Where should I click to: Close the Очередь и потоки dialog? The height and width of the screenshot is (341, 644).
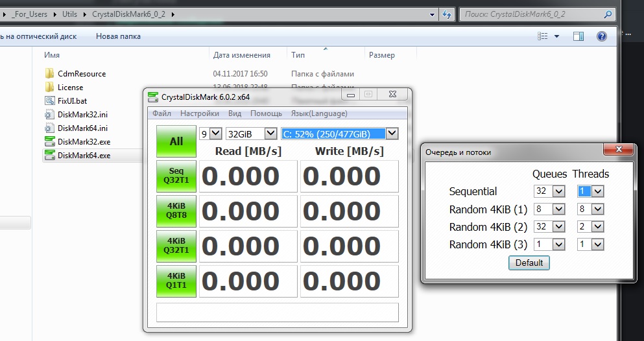tap(619, 149)
